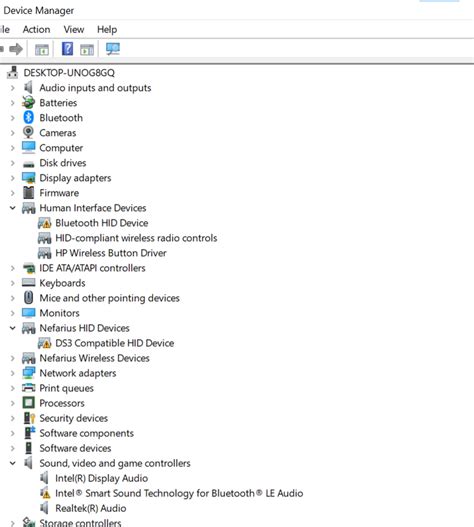Expand the Bluetooth category node
474x527 pixels.
[x=12, y=118]
